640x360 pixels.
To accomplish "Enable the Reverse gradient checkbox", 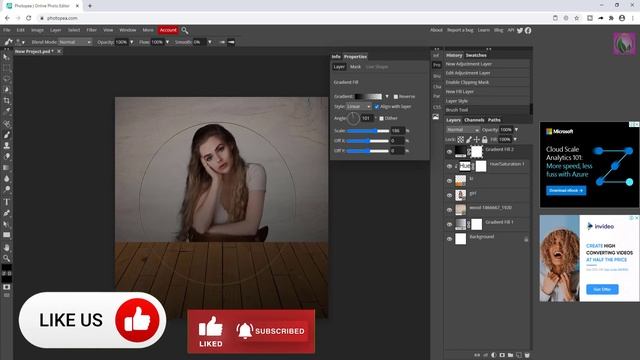I will tap(396, 97).
